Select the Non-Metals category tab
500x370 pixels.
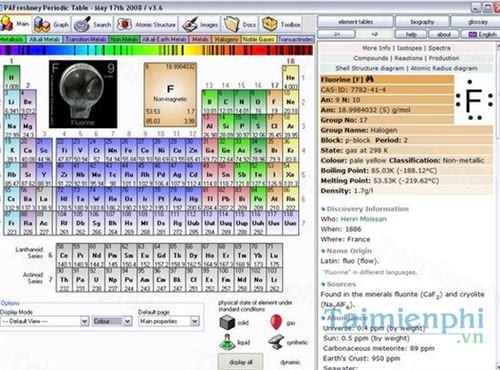(x=124, y=39)
